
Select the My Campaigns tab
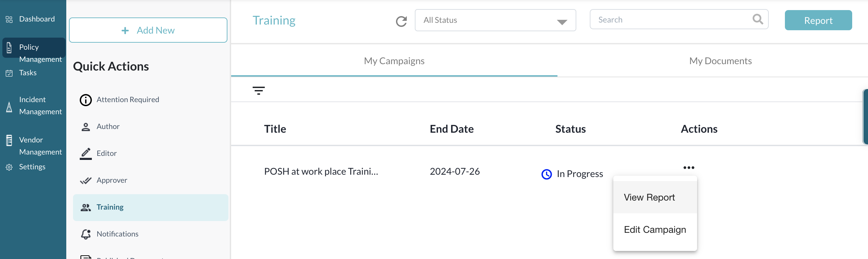tap(394, 61)
